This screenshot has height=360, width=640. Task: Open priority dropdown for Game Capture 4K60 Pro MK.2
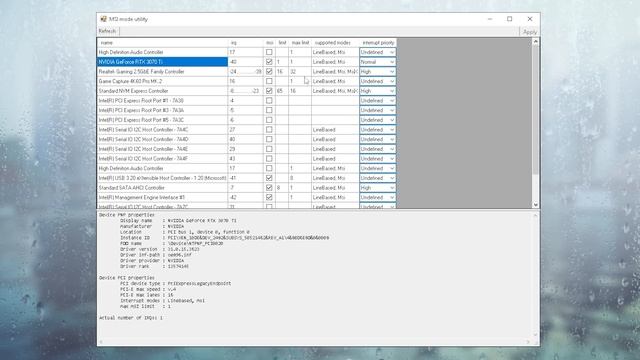[x=378, y=81]
